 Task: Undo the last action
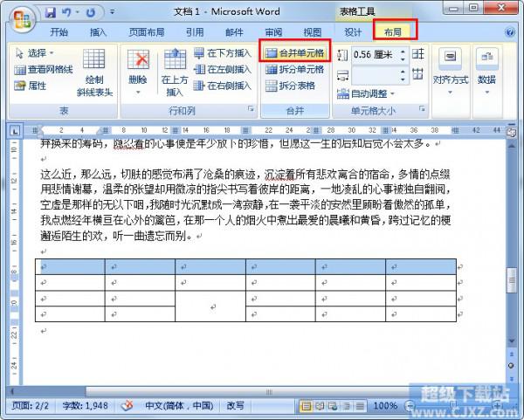tap(66, 13)
